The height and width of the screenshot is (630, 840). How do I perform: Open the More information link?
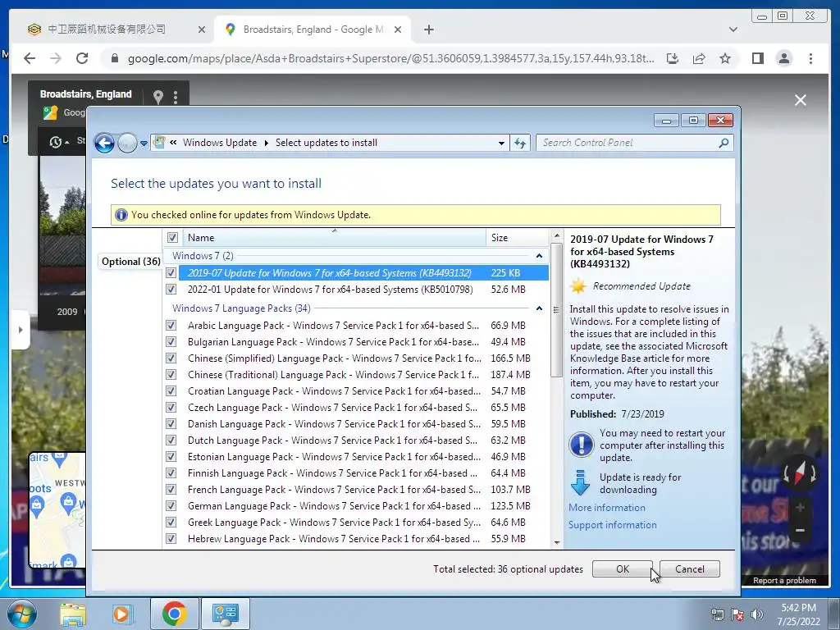(x=606, y=507)
